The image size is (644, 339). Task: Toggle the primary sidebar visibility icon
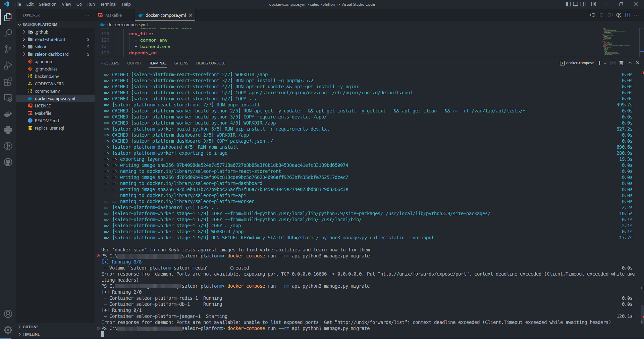(568, 4)
